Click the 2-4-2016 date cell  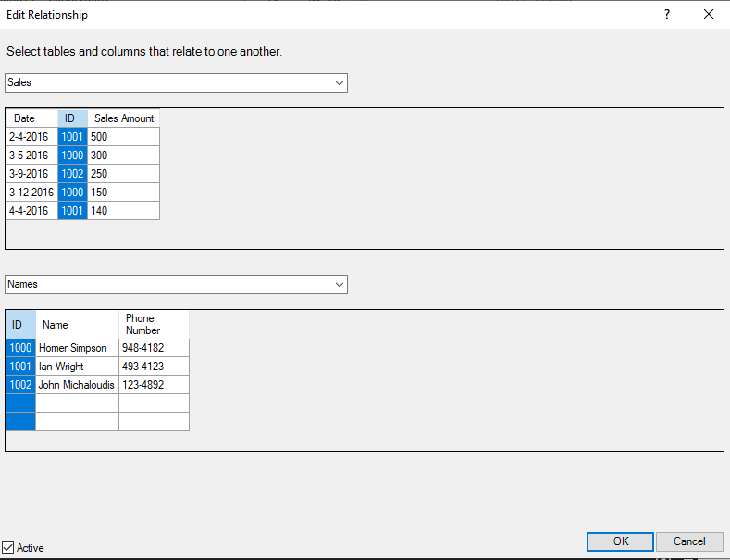click(x=32, y=137)
